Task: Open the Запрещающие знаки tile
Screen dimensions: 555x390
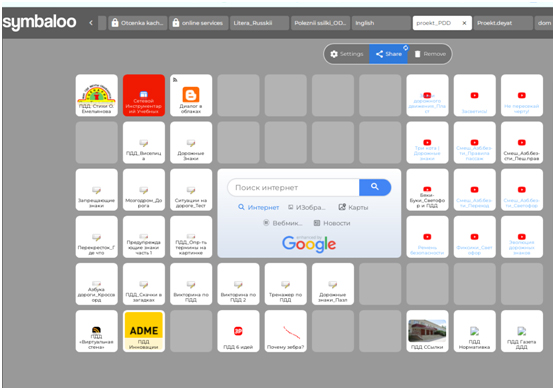Action: click(x=97, y=190)
